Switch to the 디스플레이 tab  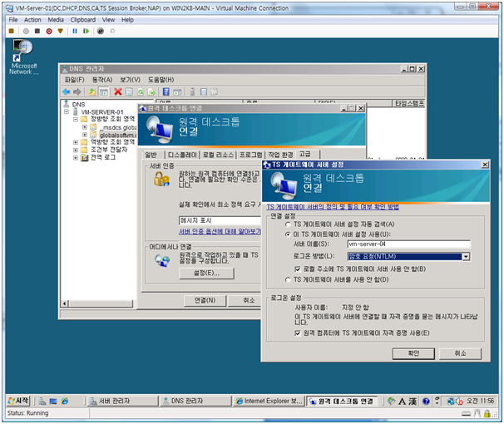[x=182, y=155]
